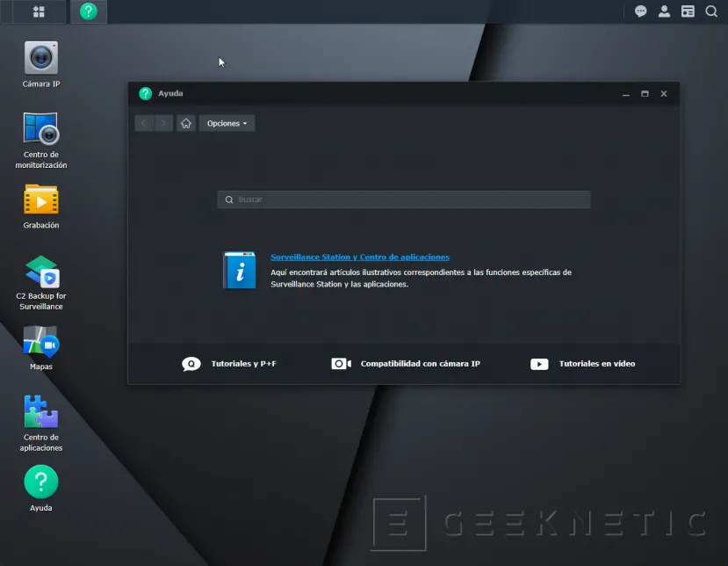Expand the Opciones dropdown
Screen dimensions: 728x566
pyautogui.click(x=227, y=124)
